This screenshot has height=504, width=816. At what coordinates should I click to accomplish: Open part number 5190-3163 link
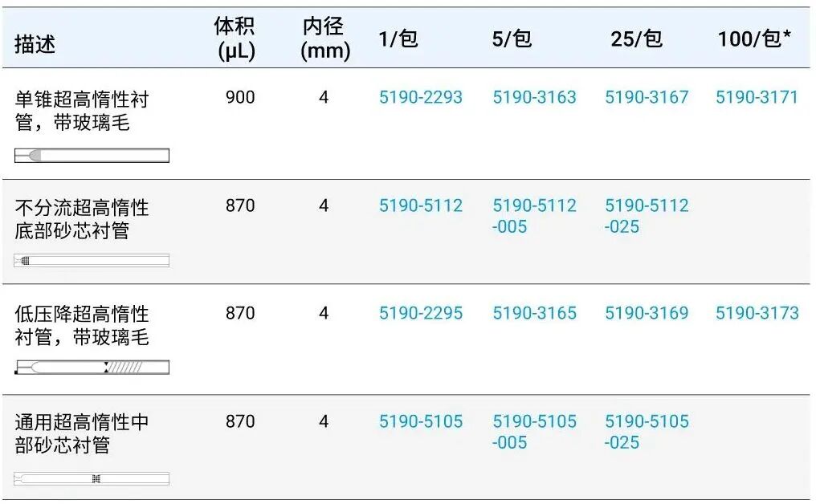tap(534, 98)
